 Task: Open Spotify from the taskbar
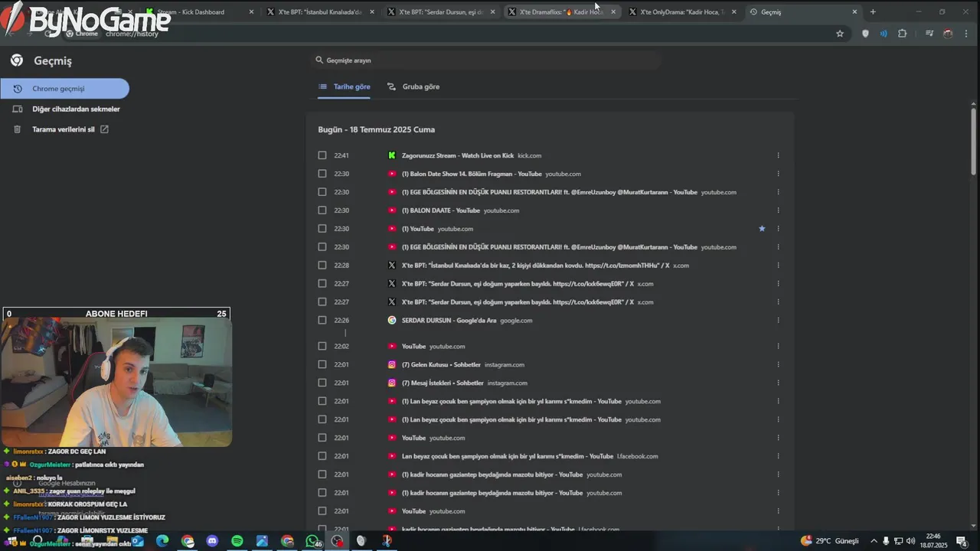237,541
